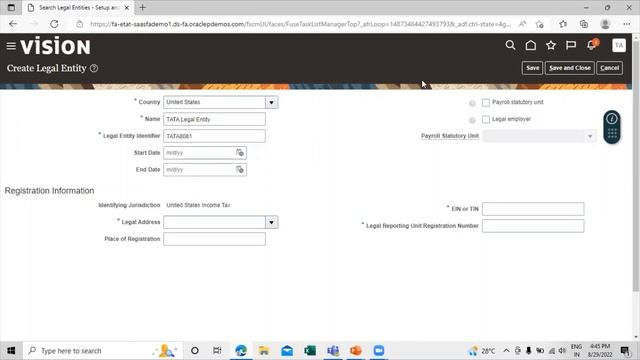
Task: Open Favorites star icon in header
Action: coord(551,45)
